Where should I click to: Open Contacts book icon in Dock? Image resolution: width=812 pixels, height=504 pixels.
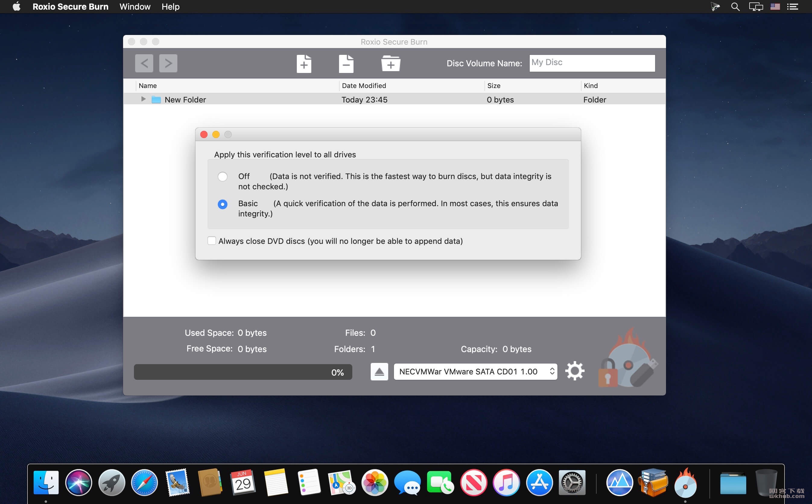210,483
